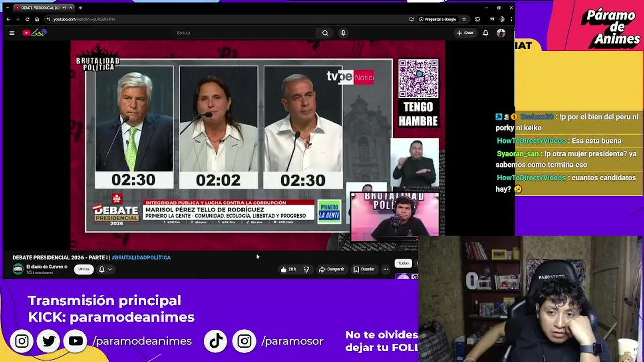Open the YouTube hamburger guide menu
Viewport: 644px width, 362px height.
[x=12, y=33]
